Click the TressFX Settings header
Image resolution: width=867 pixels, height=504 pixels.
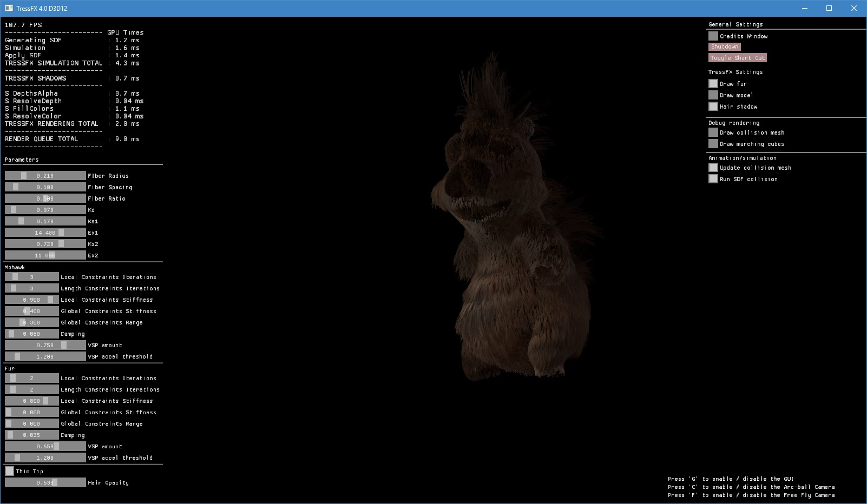pos(735,72)
